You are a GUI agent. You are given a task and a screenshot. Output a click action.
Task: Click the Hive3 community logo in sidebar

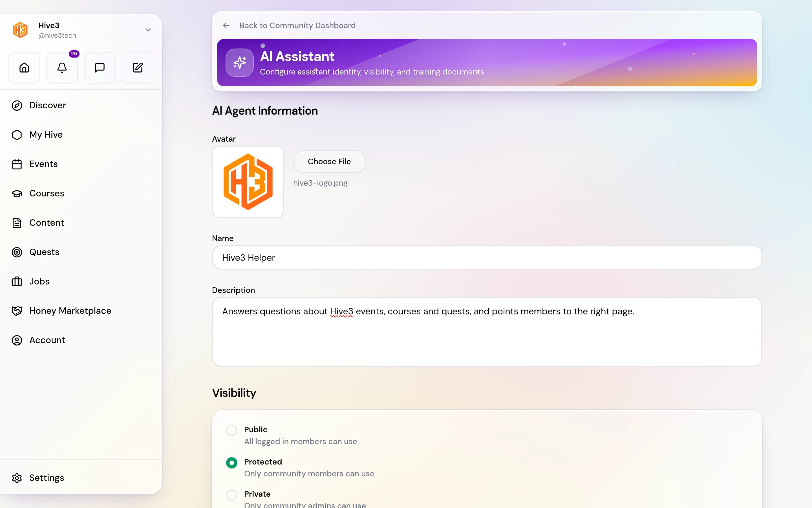[x=20, y=30]
